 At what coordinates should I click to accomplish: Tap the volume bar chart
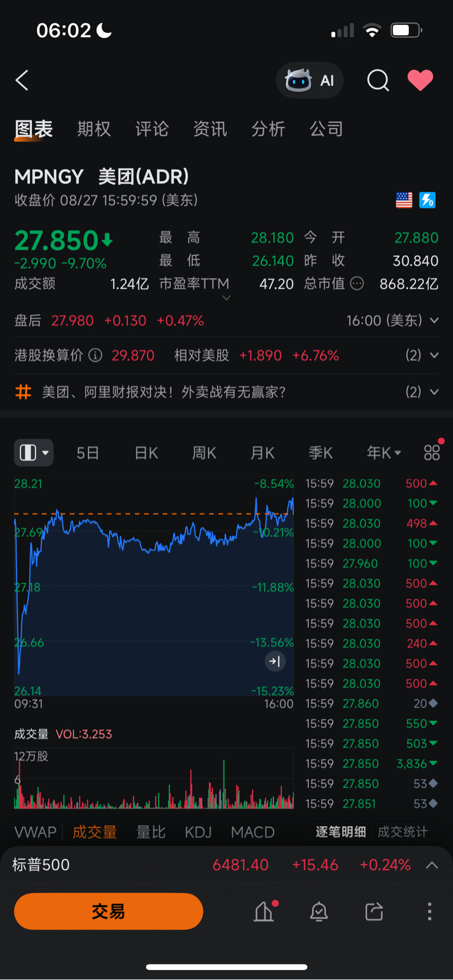[x=154, y=778]
